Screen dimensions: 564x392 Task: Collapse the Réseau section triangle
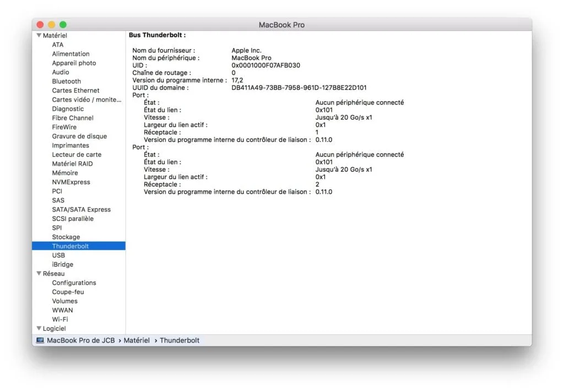click(39, 273)
